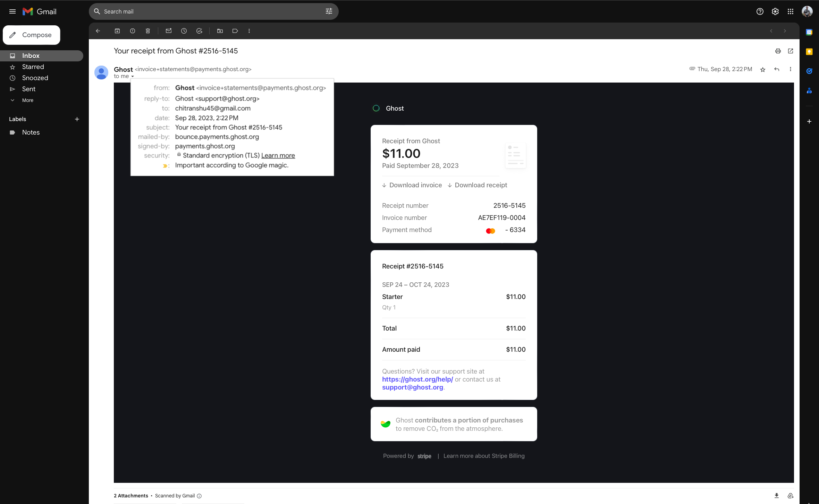The height and width of the screenshot is (504, 819).
Task: Click the search magnifier icon
Action: click(x=97, y=11)
